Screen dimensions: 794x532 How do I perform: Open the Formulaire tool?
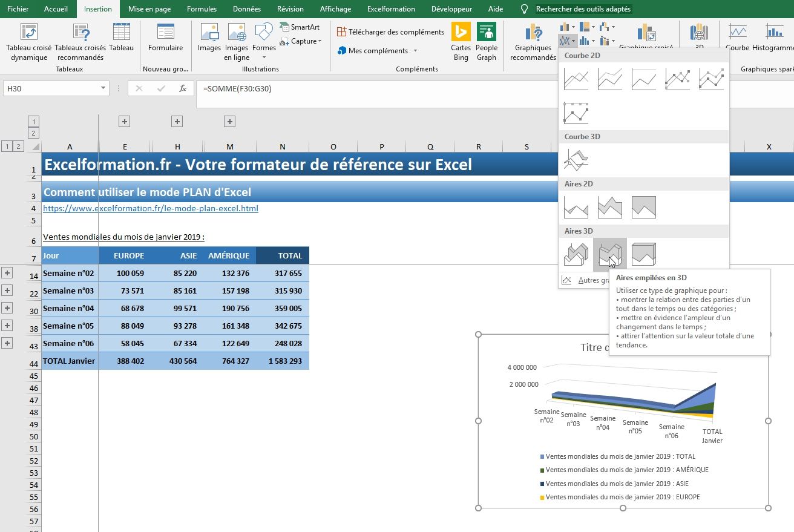click(x=165, y=34)
